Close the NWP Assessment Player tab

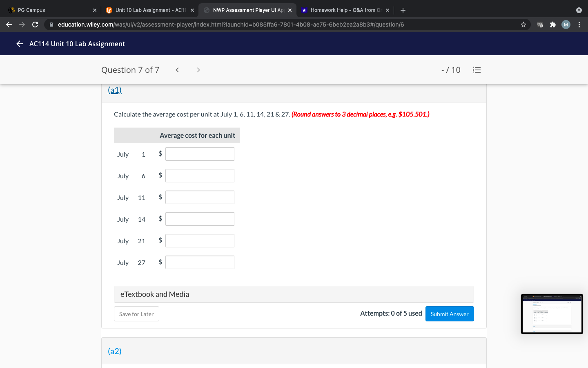290,10
